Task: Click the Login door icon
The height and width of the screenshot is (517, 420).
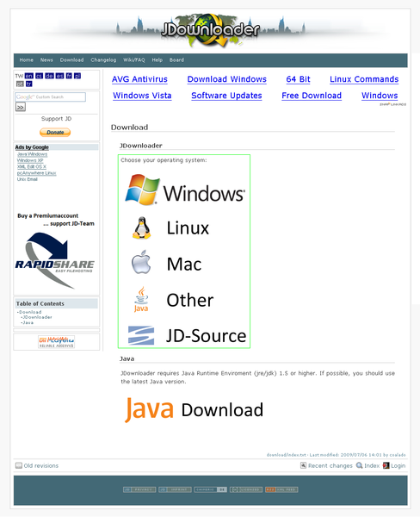Action: pyautogui.click(x=386, y=465)
